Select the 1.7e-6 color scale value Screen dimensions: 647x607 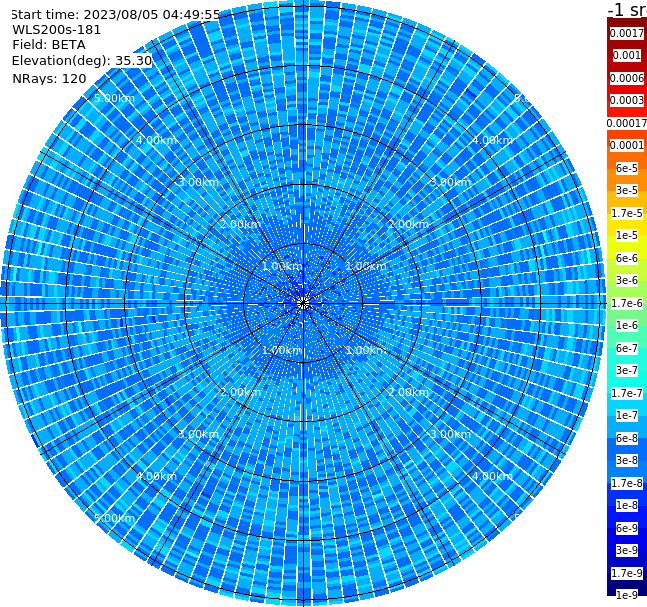pyautogui.click(x=627, y=303)
